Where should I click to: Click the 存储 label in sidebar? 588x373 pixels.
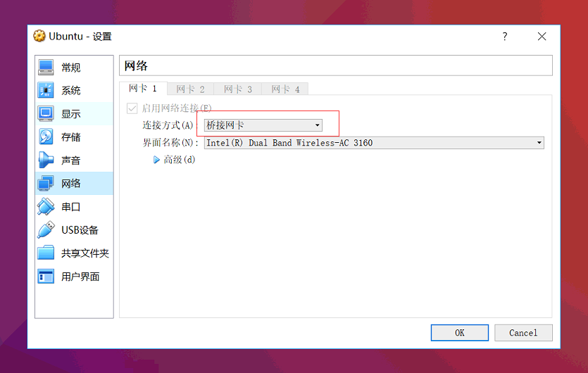click(x=71, y=137)
